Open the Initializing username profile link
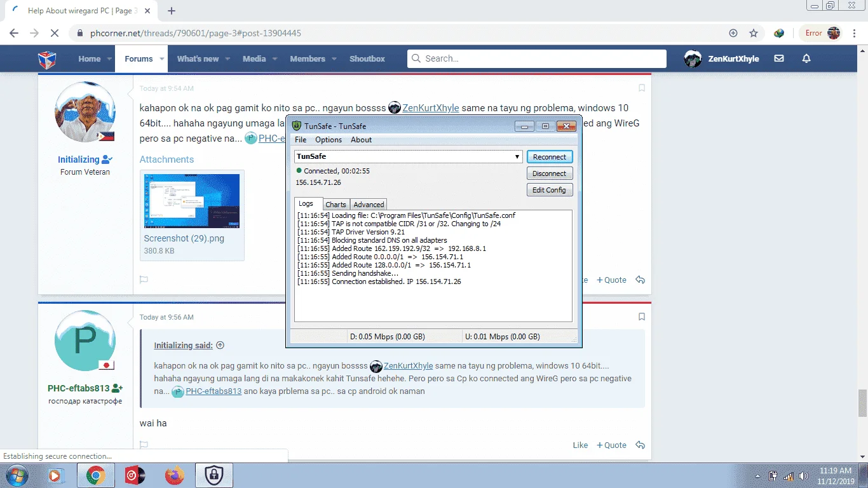Image resolution: width=868 pixels, height=488 pixels. [79, 159]
